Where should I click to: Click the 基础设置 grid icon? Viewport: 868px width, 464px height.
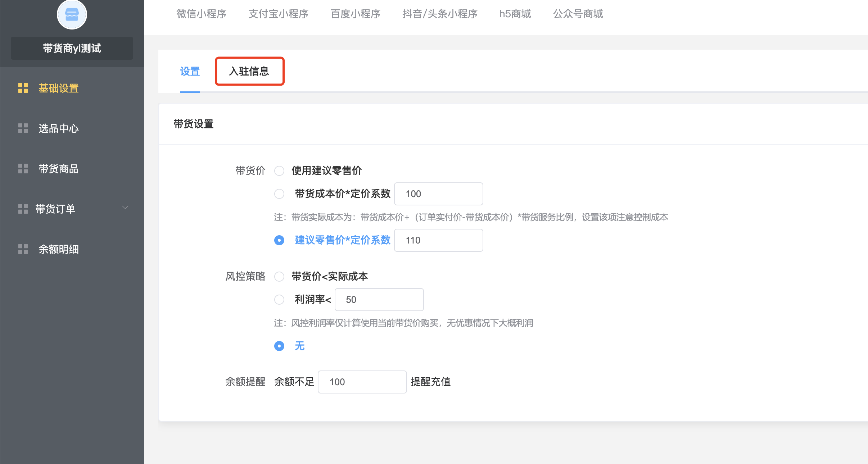[x=23, y=88]
